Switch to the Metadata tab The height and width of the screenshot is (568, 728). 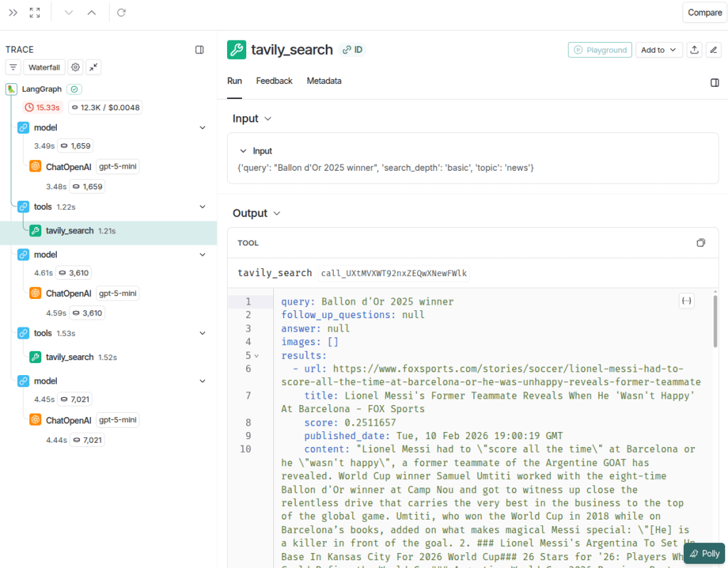(x=324, y=81)
